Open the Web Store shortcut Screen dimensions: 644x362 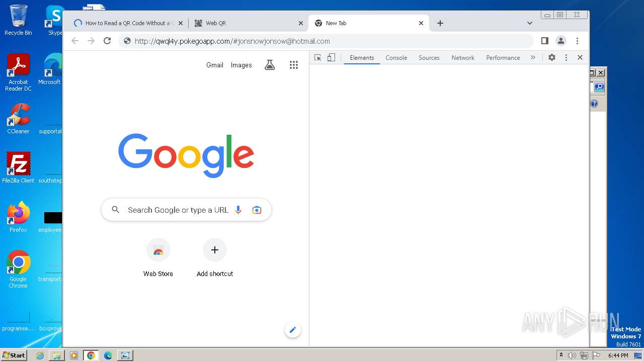coord(158,258)
